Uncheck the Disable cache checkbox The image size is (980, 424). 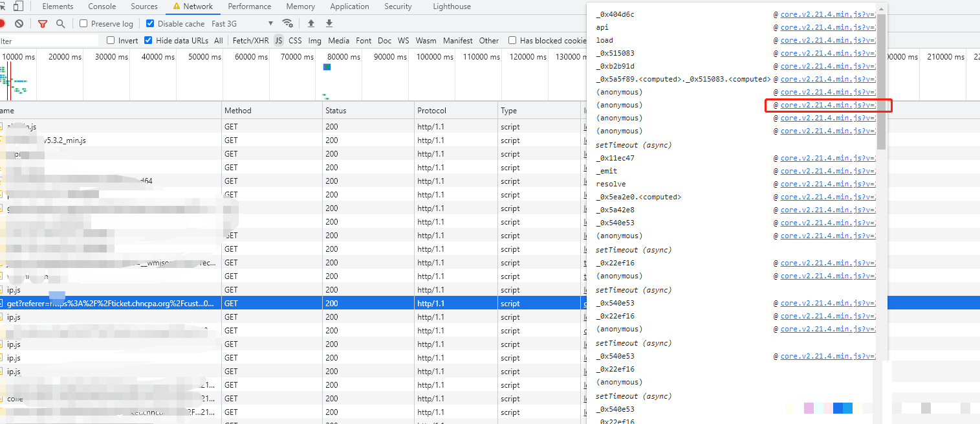(150, 23)
